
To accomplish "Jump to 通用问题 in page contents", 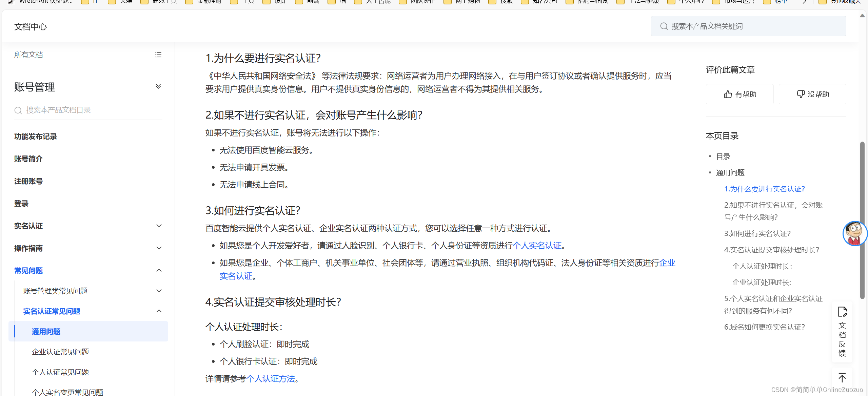I will 730,173.
